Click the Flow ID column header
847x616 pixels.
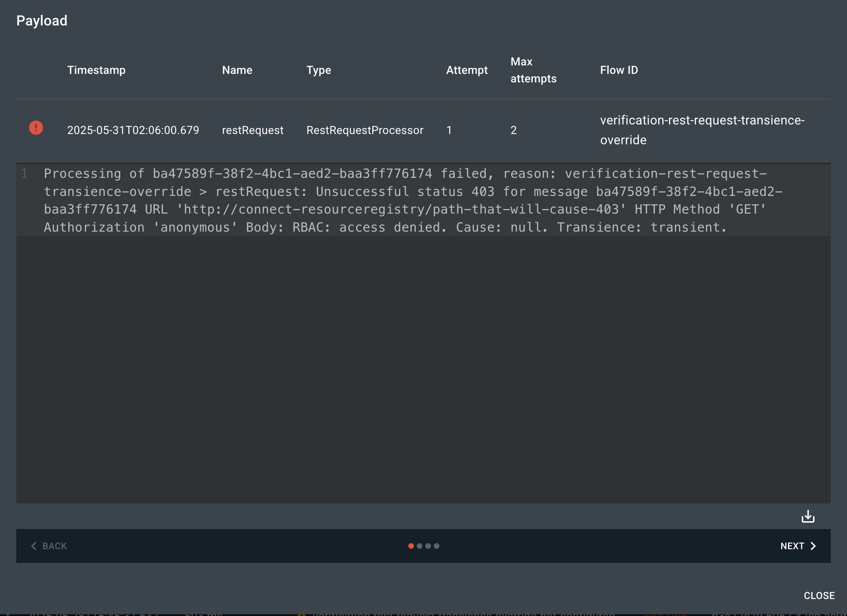[619, 70]
